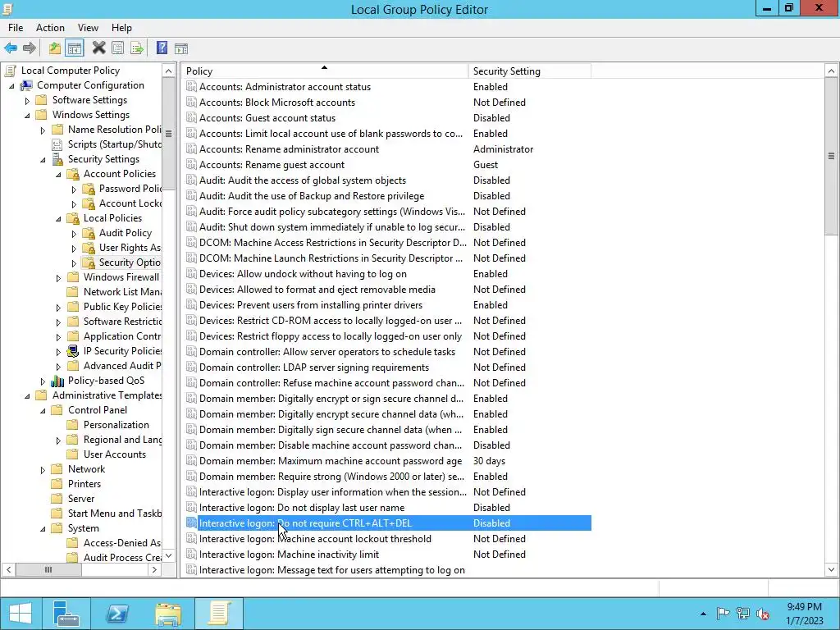840x630 pixels.
Task: Open File Explorer from the taskbar
Action: click(168, 614)
